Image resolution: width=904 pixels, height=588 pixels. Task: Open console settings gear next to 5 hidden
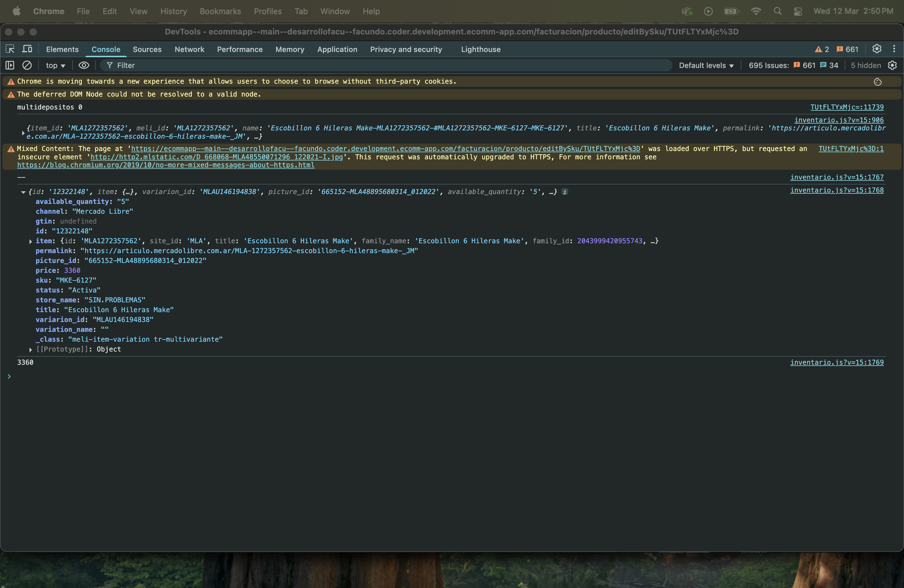click(892, 65)
